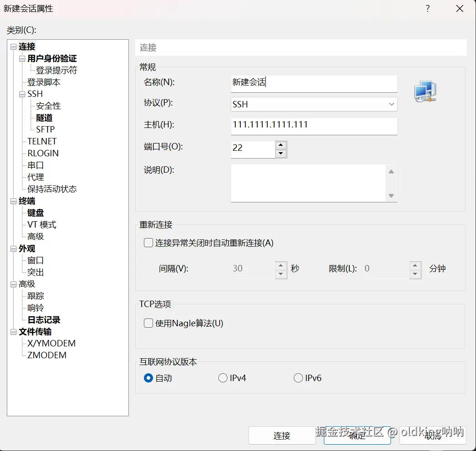The width and height of the screenshot is (476, 451).
Task: Collapse the SSH tree branch
Action: (x=22, y=94)
